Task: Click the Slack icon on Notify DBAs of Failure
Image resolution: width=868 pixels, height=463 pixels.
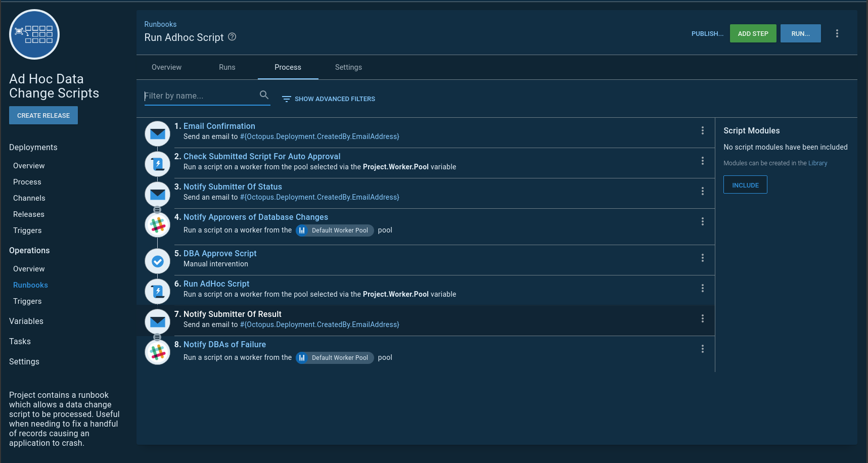Action: pyautogui.click(x=157, y=351)
